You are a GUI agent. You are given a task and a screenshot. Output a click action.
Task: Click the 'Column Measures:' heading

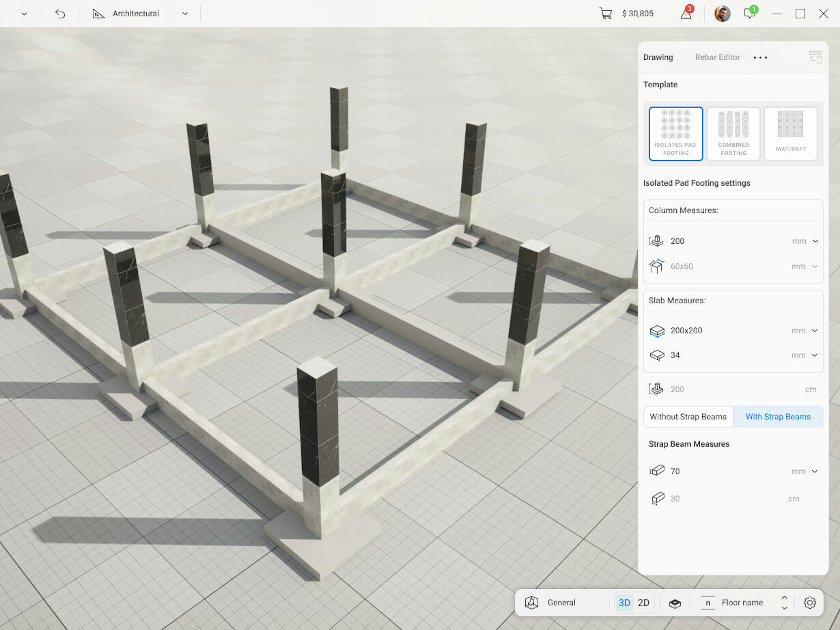tap(683, 210)
